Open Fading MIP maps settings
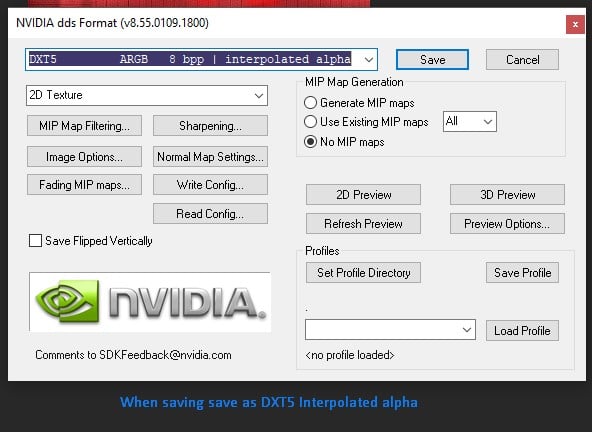Screen dimensions: 592x432 tap(84, 185)
